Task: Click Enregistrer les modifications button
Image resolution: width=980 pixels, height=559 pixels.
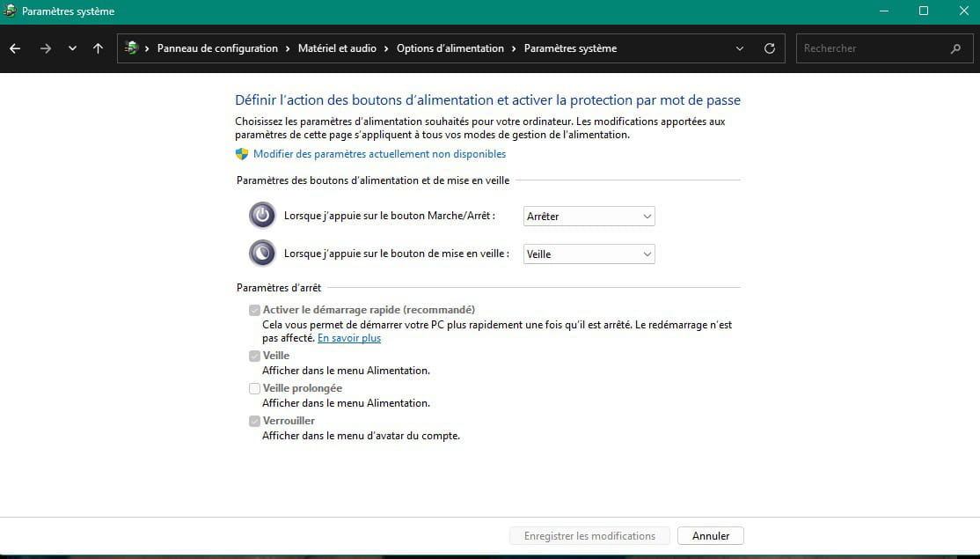Action: click(x=589, y=536)
